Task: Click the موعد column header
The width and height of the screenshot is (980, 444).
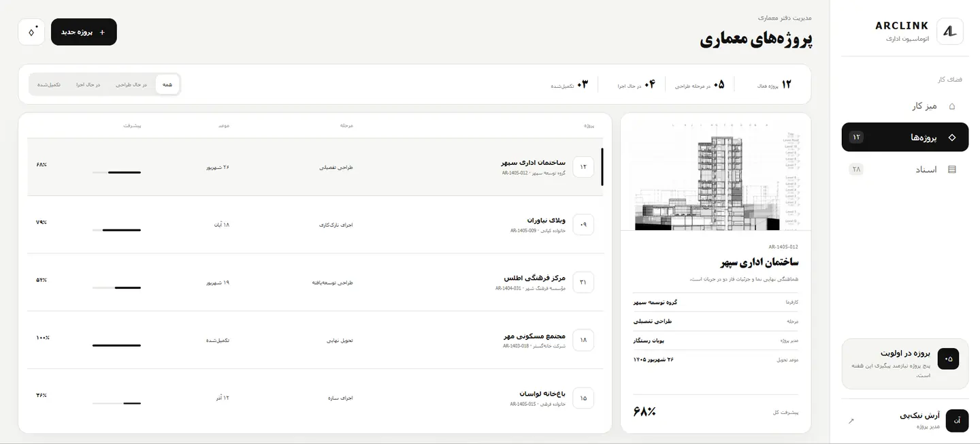Action: click(x=224, y=126)
